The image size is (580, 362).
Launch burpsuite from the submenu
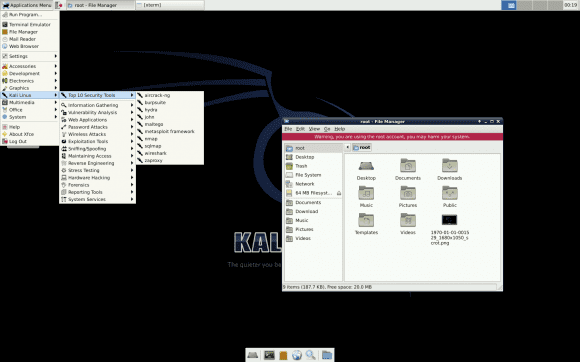click(170, 102)
